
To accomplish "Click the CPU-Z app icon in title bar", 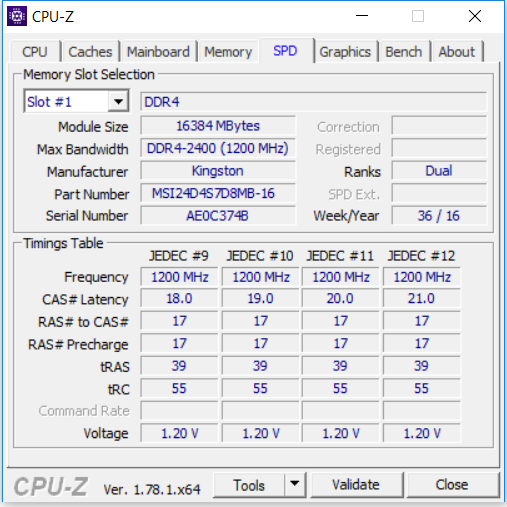I will [x=17, y=16].
